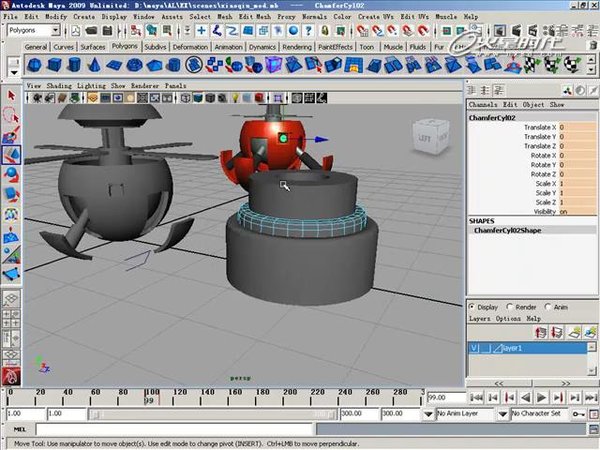Screen dimensions: 600x450
Task: Activate the Move tool in the toolbox
Action: click(x=10, y=155)
